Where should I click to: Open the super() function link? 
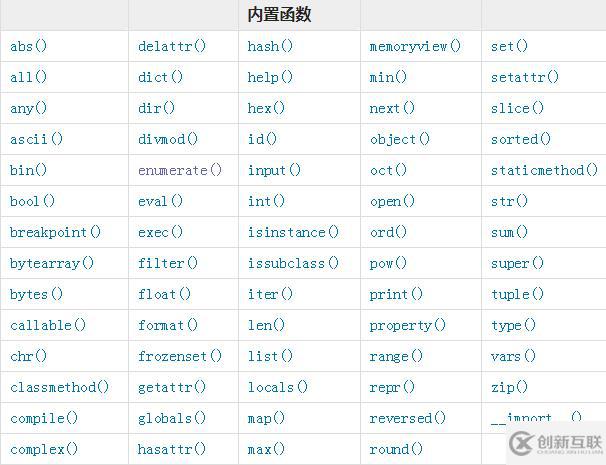tap(517, 263)
